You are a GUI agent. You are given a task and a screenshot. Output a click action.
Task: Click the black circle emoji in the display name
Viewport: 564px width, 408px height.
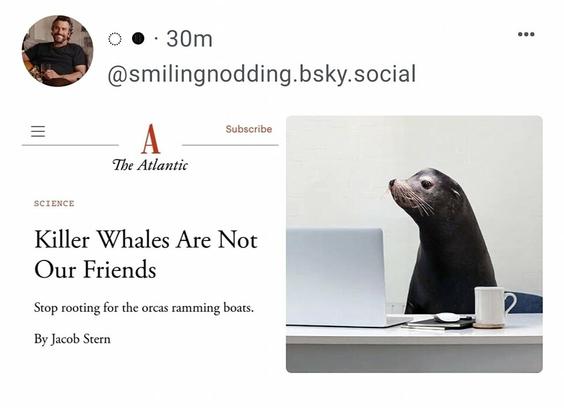[x=138, y=38]
